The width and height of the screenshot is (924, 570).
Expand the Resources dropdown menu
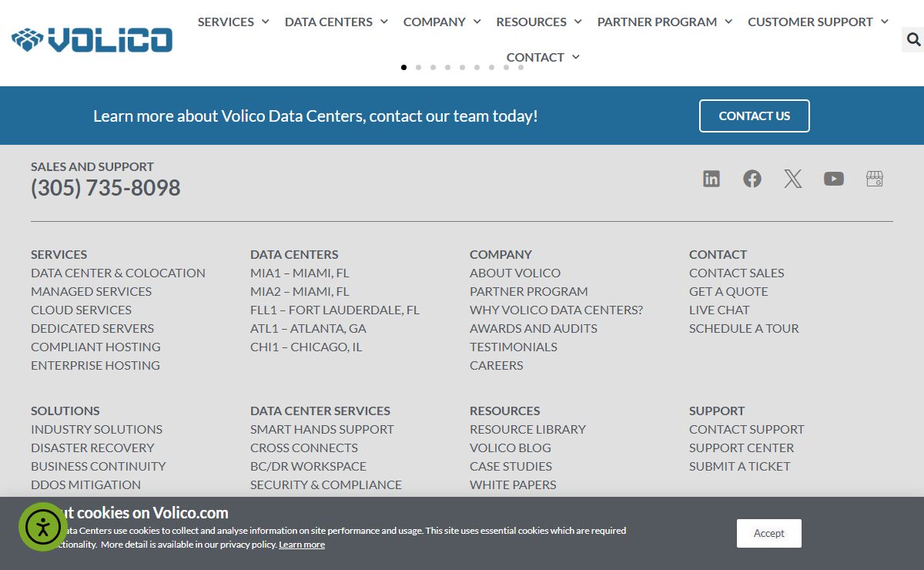tap(539, 22)
